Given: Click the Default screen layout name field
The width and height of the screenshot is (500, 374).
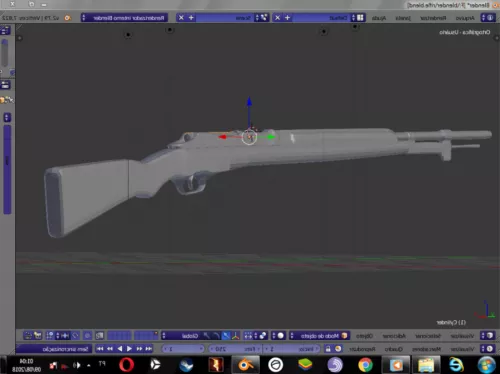Looking at the screenshot, I should 322,18.
